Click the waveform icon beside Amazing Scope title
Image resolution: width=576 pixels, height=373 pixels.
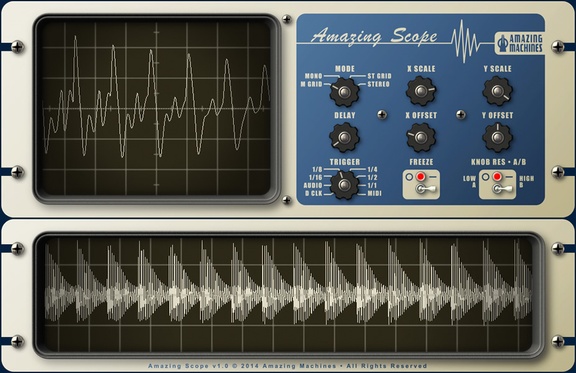(465, 41)
